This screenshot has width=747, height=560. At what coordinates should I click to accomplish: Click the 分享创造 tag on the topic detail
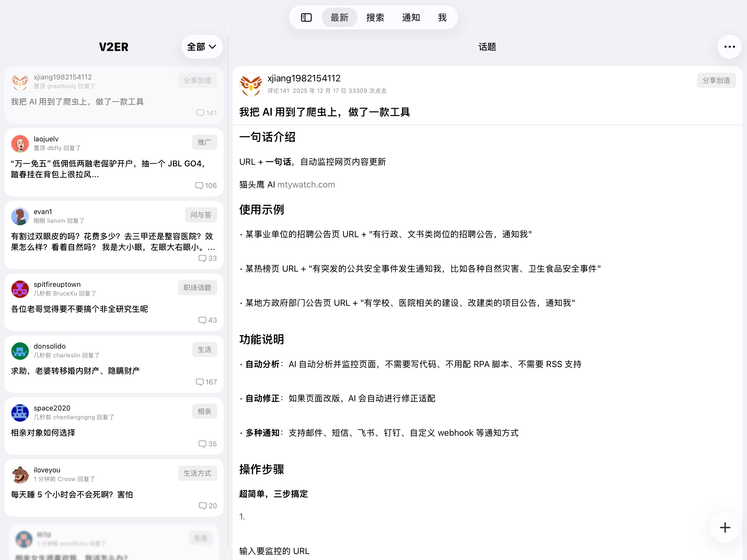coord(716,80)
